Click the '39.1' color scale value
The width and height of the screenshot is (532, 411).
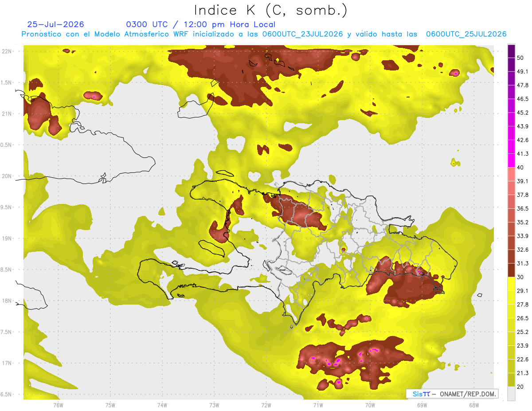[523, 181]
